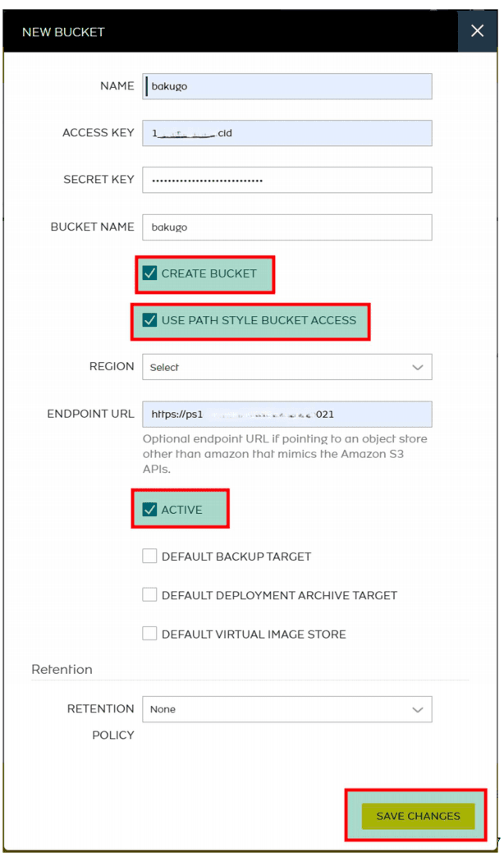Select the Bucket Name text field
Screen dimensions: 504x857
[287, 227]
